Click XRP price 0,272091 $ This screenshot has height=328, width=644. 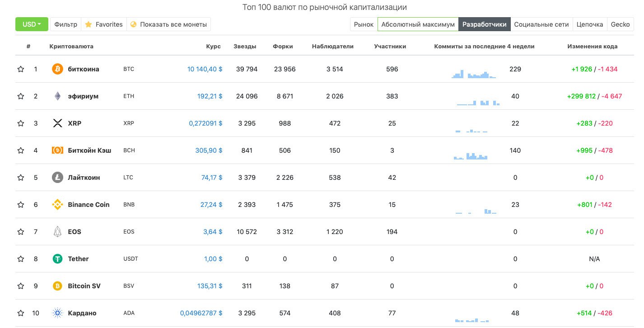206,123
